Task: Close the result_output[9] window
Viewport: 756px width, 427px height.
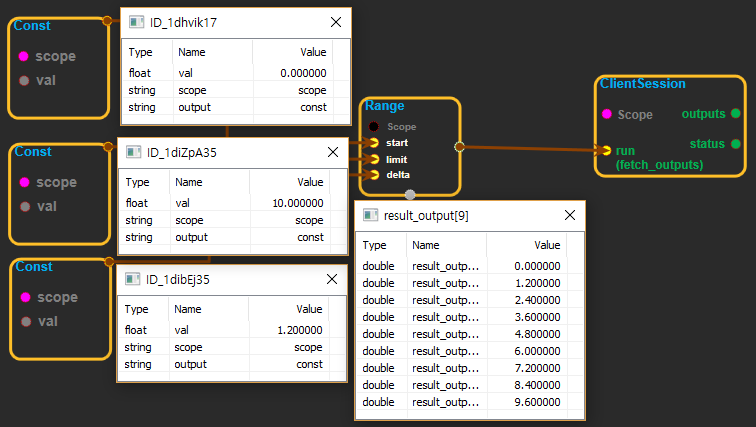Action: point(569,215)
